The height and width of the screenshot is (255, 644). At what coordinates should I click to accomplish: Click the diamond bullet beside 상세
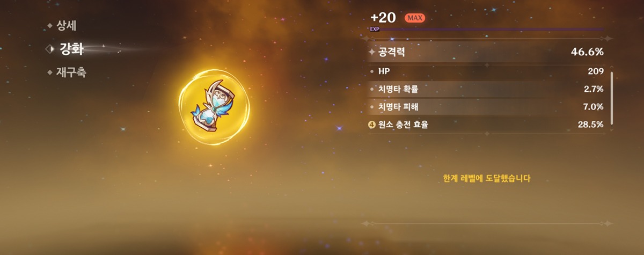(x=50, y=25)
